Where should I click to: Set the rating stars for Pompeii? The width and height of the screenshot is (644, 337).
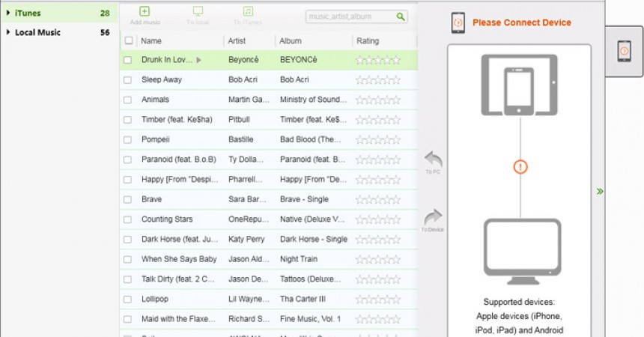pos(378,140)
